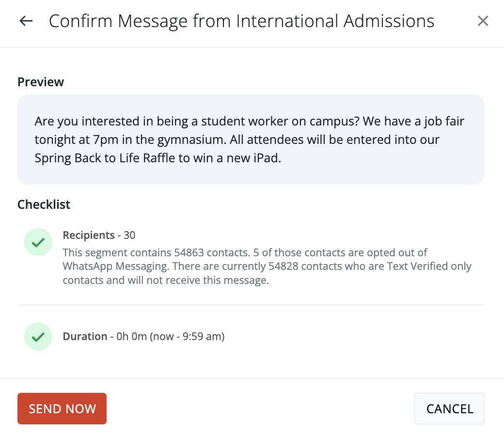Send the message with SEND NOW
504x435 pixels.
pyautogui.click(x=62, y=409)
